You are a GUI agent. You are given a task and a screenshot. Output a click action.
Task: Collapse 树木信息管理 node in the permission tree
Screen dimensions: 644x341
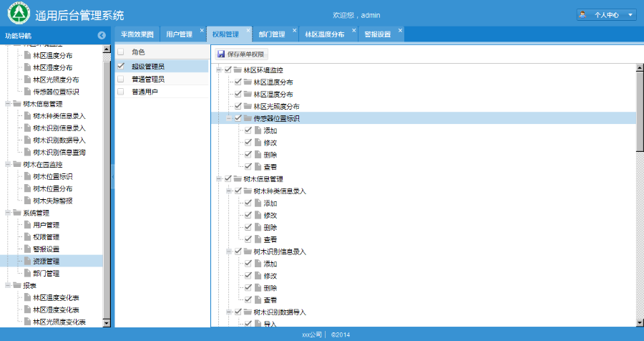click(x=219, y=178)
